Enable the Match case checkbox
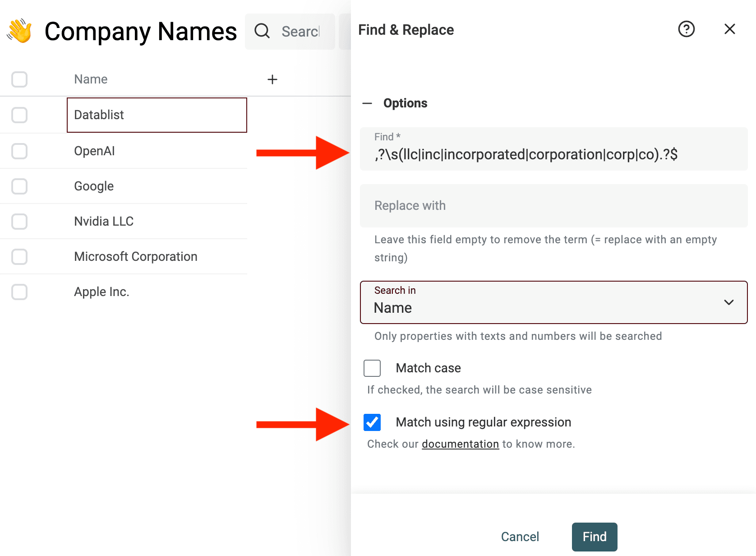 372,368
